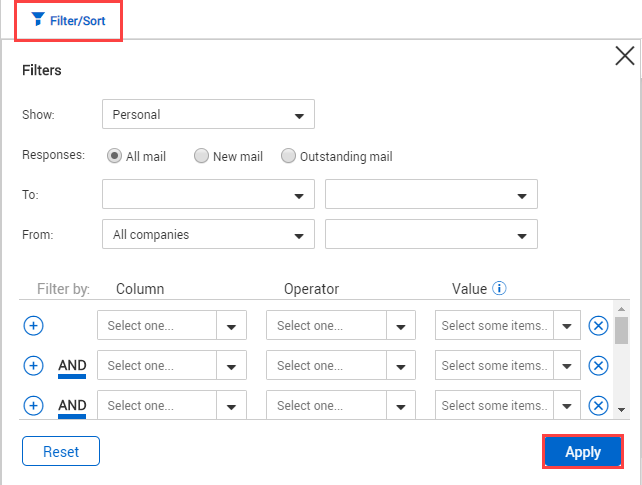The width and height of the screenshot is (642, 485).
Task: Open the From All companies dropdown
Action: pyautogui.click(x=208, y=235)
